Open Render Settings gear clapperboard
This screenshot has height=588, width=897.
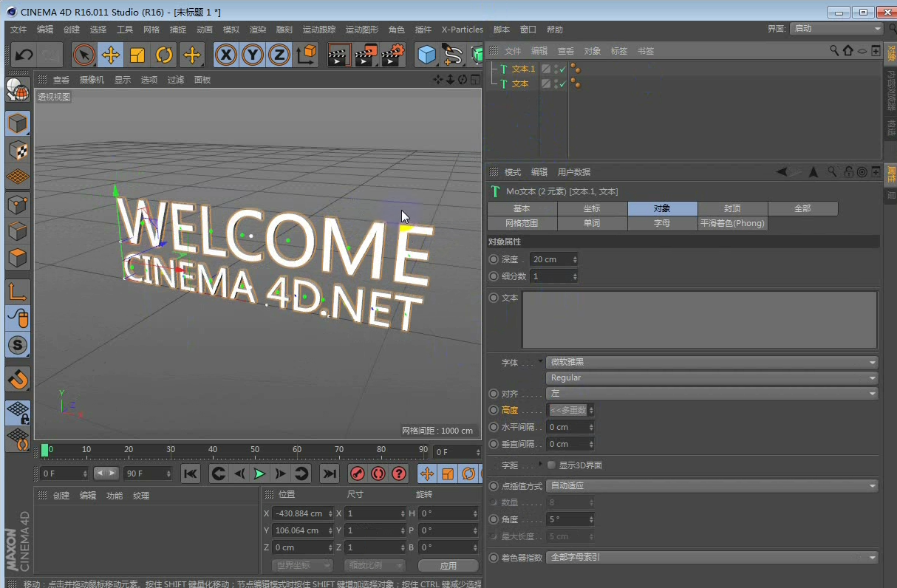[x=392, y=55]
